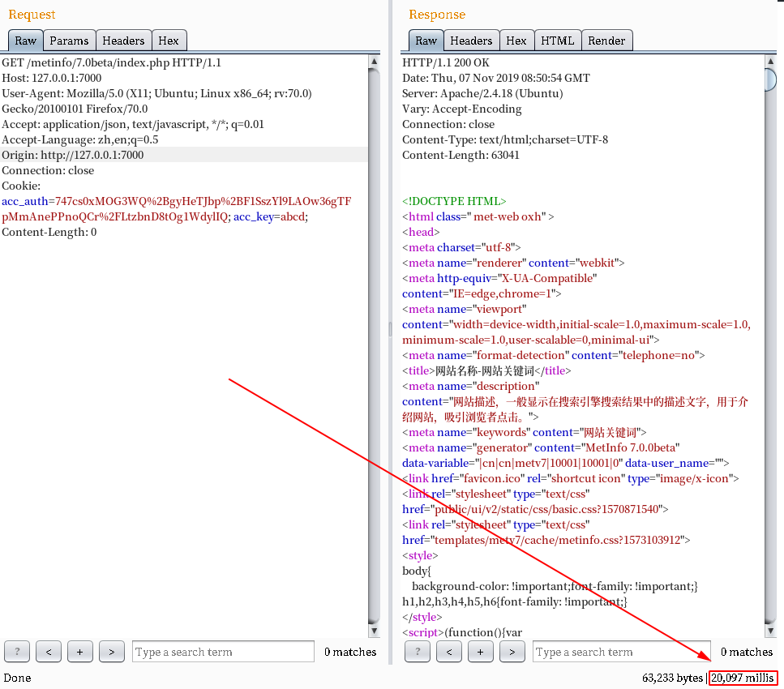Click the 63,233 bytes size indicator
The height and width of the screenshot is (689, 784).
[672, 678]
